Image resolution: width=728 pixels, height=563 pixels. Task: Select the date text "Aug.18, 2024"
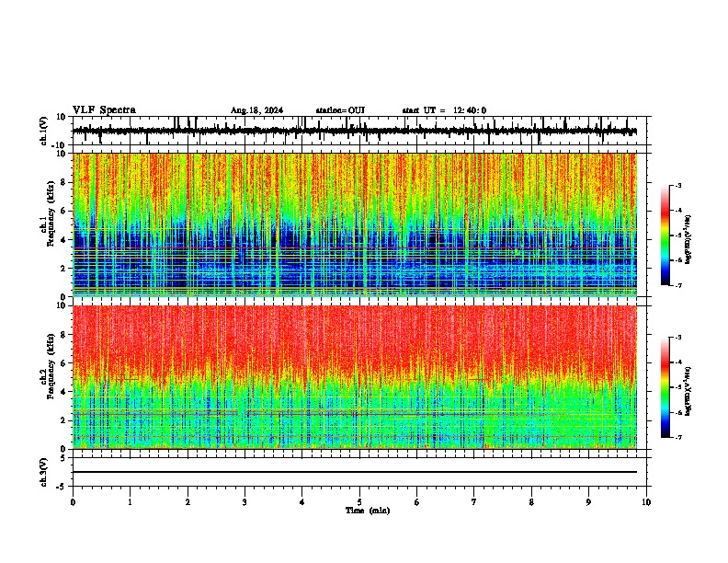pyautogui.click(x=256, y=110)
